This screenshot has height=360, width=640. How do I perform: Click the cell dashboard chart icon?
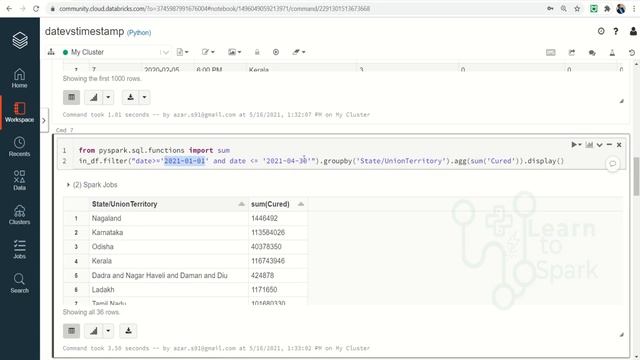pyautogui.click(x=589, y=144)
